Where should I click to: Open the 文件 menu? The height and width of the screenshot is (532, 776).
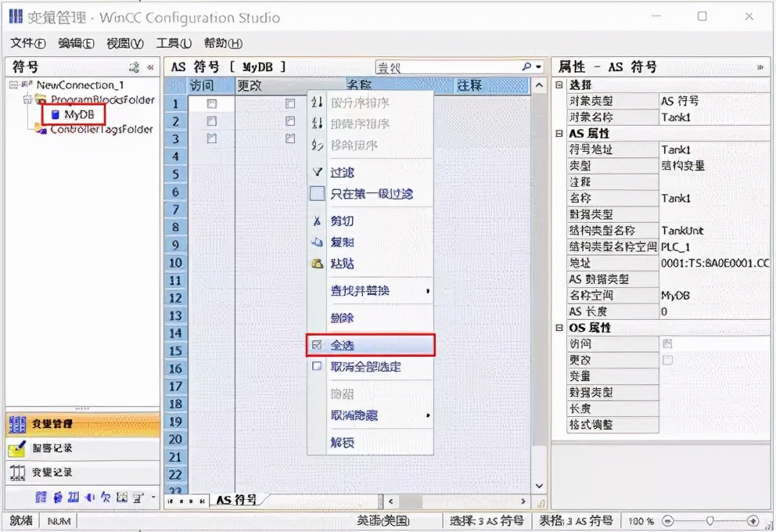pyautogui.click(x=27, y=44)
